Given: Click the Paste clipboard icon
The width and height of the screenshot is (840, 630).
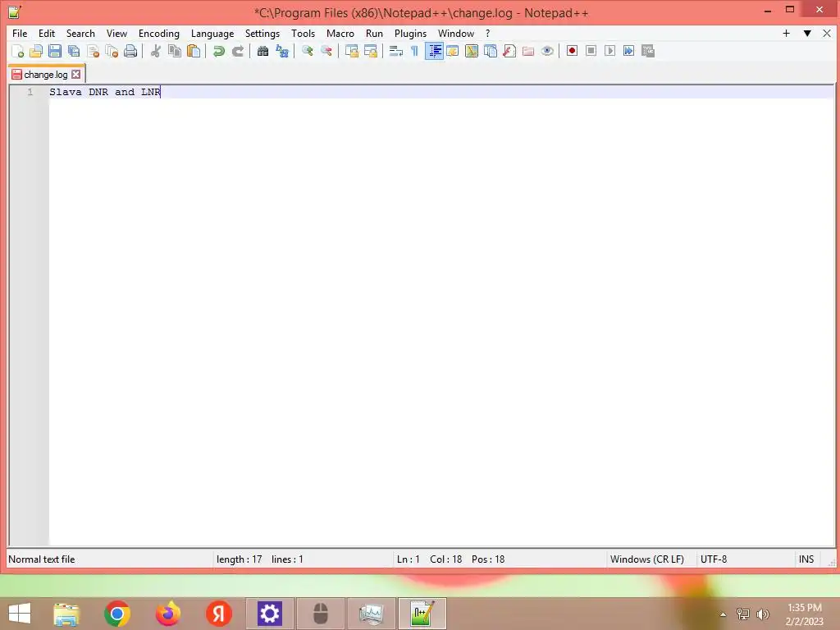Looking at the screenshot, I should pyautogui.click(x=194, y=52).
